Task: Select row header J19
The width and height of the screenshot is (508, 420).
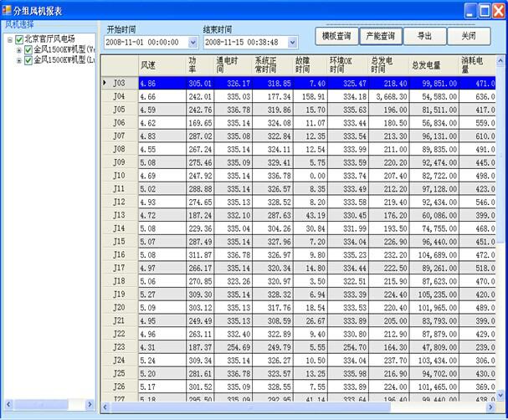Action: click(x=120, y=295)
